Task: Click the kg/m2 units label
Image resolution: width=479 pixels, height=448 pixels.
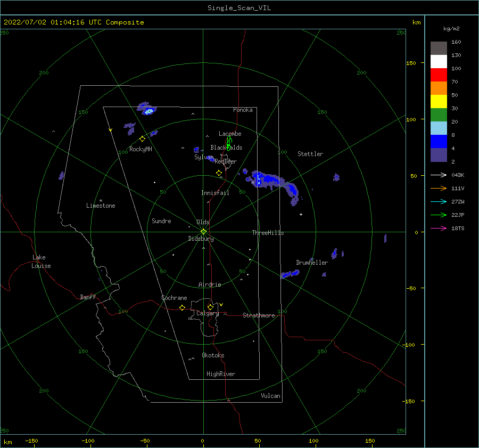Action: click(x=451, y=29)
